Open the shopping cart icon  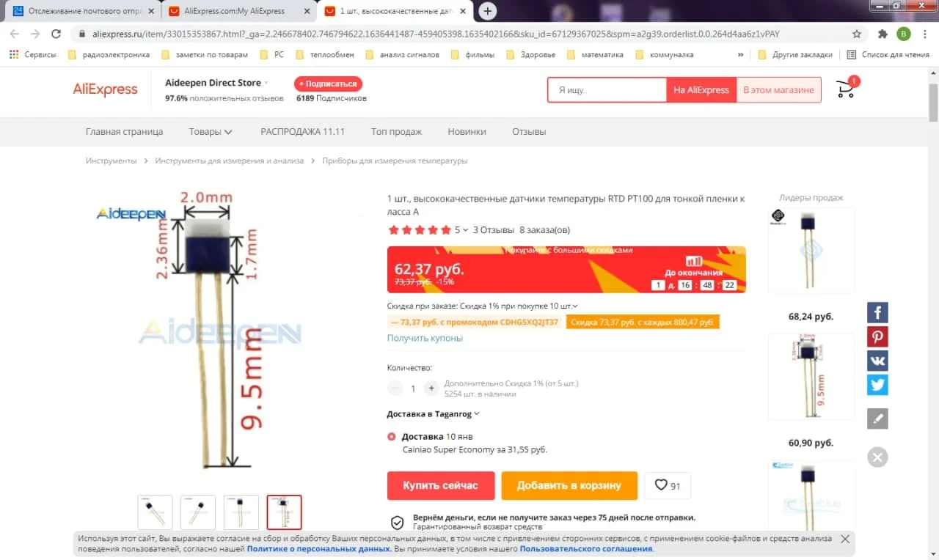[846, 89]
